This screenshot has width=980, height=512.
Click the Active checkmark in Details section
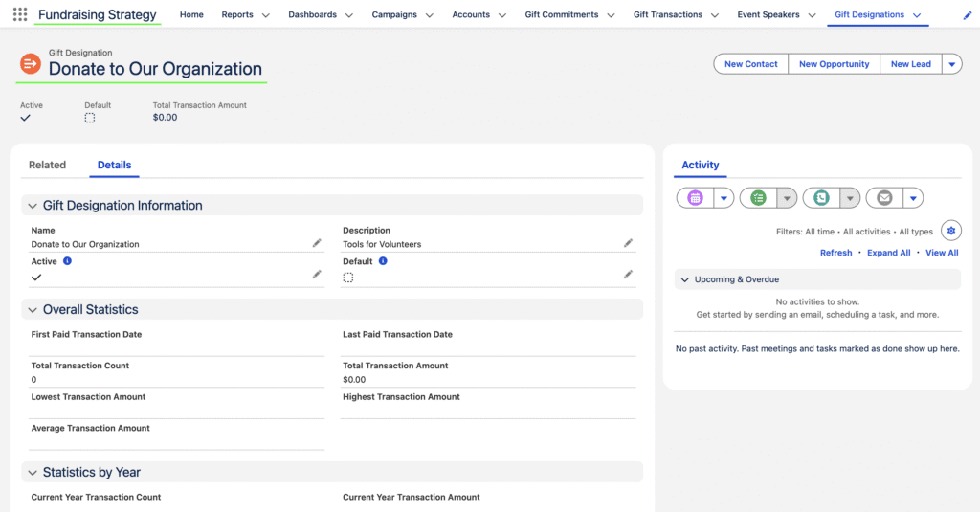click(36, 277)
